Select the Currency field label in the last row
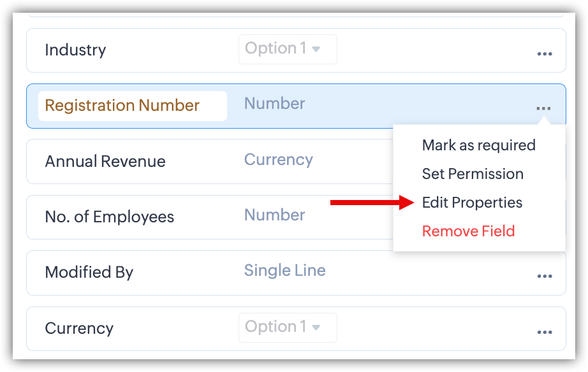Viewport: 588px width, 372px height. point(79,329)
